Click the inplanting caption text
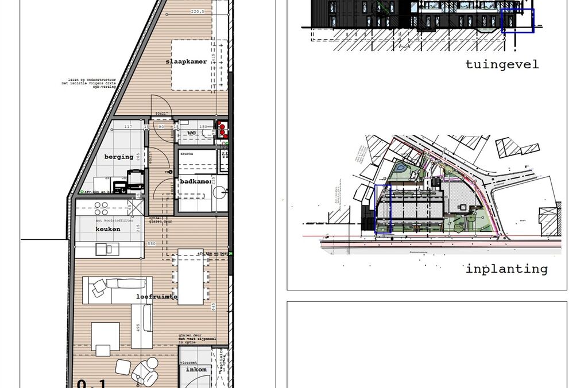 [x=506, y=269]
